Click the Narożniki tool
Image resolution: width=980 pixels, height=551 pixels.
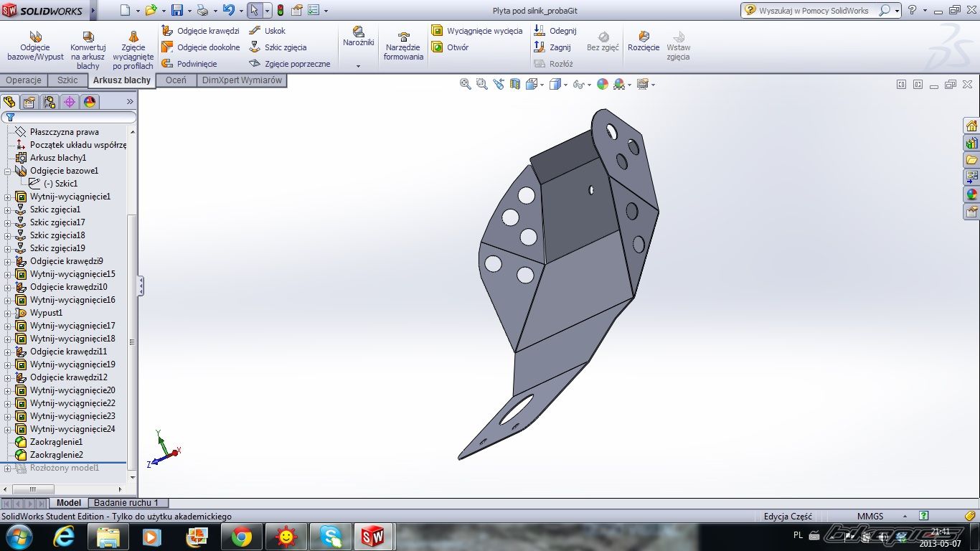click(x=359, y=37)
